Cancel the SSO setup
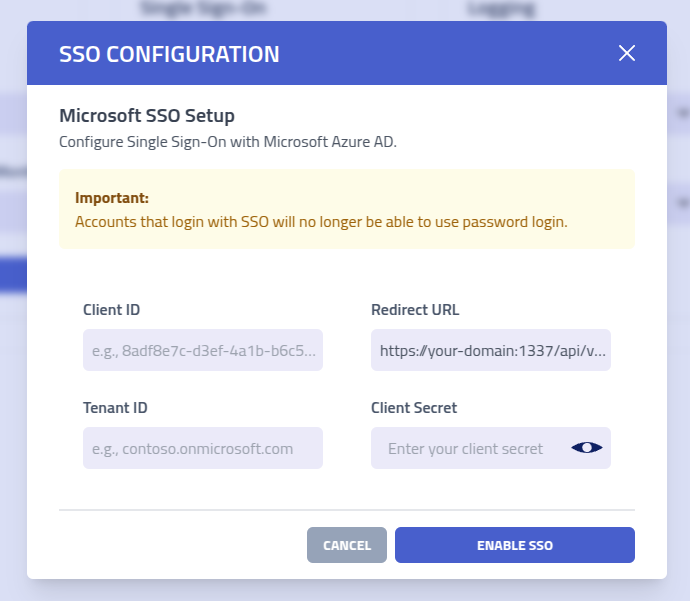The width and height of the screenshot is (690, 601). pos(347,545)
